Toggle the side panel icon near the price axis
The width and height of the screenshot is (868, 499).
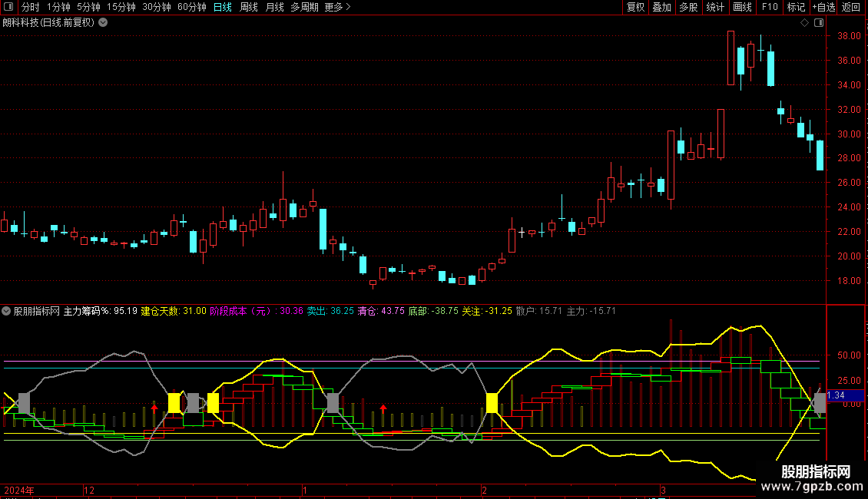(819, 23)
